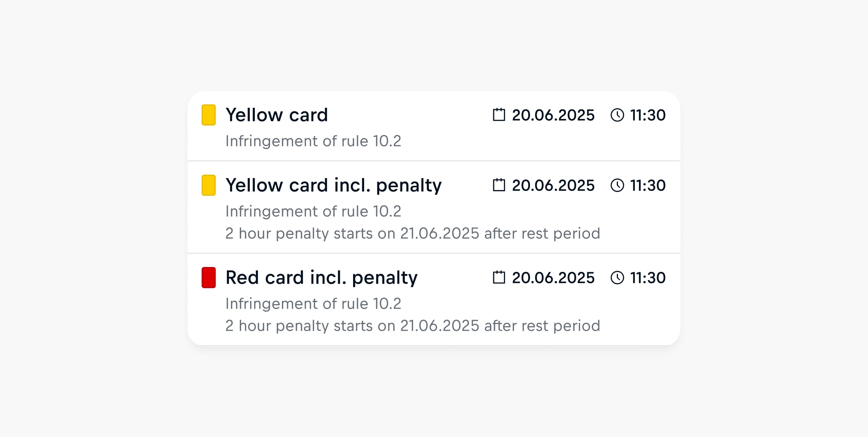This screenshot has width=868, height=437.
Task: Click calendar icon in 'Yellow card incl. penalty' row
Action: coord(499,185)
